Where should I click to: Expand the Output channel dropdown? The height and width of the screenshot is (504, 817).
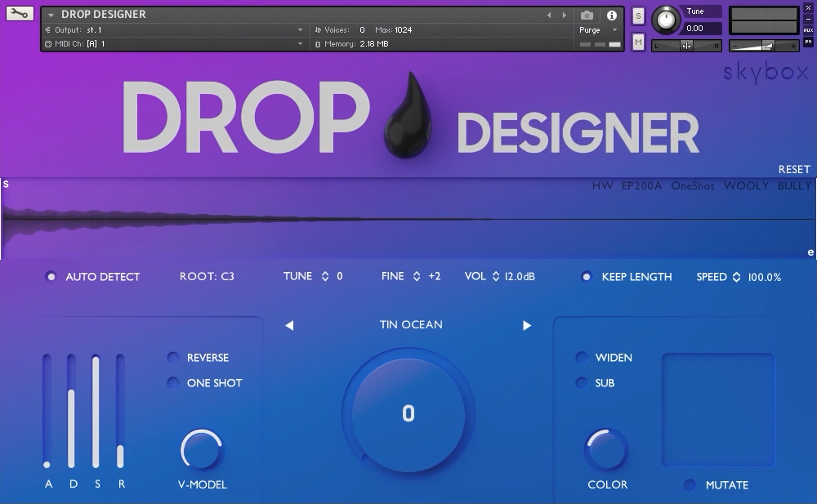pos(300,30)
